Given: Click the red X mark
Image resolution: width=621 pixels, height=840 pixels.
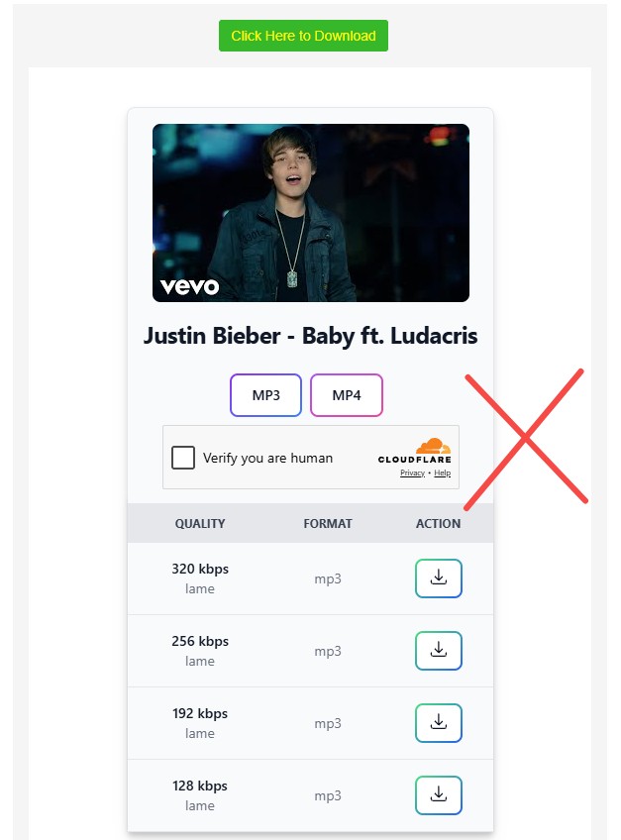Looking at the screenshot, I should click(525, 436).
